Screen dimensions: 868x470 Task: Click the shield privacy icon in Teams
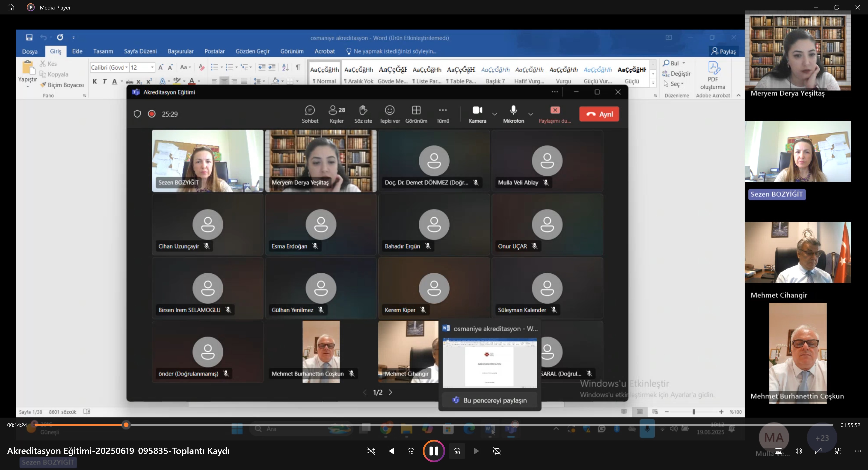point(137,114)
